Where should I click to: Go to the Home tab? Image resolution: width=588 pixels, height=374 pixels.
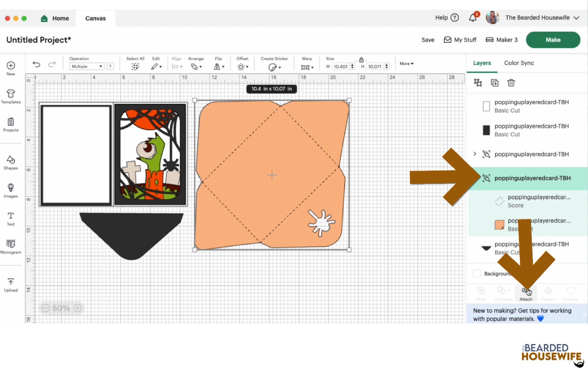coord(54,18)
